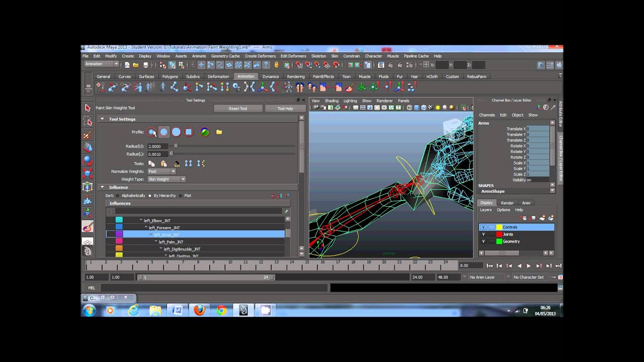Open the Animation menu set dropdown
Image resolution: width=644 pixels, height=362 pixels.
click(x=102, y=64)
